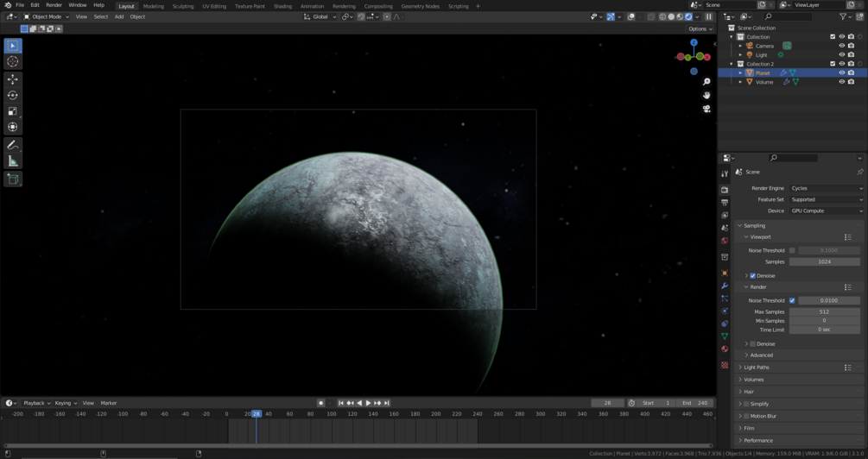Open the Modifier properties wrench icon
The image size is (868, 459).
tap(725, 286)
